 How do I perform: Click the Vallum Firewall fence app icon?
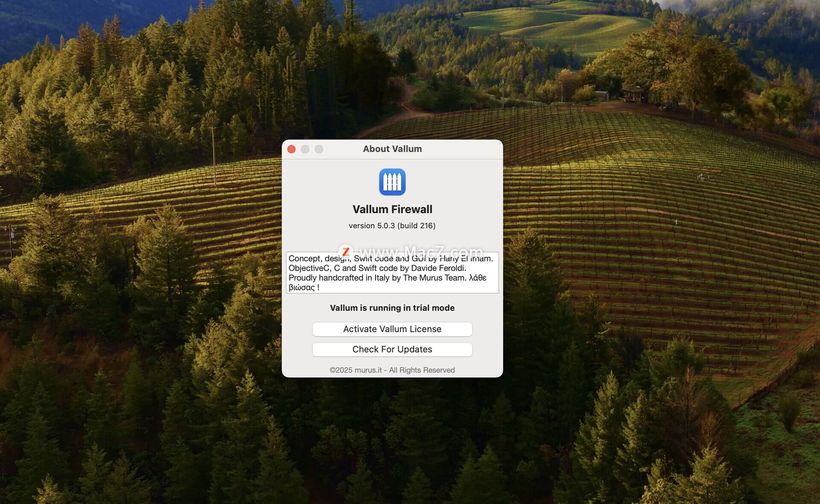click(392, 182)
